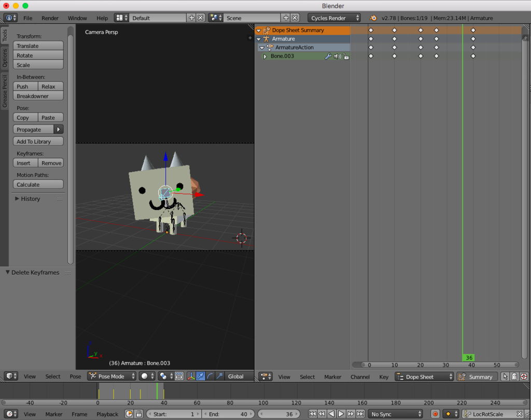531x420 pixels.
Task: Open the info editor type selector
Action: pos(10,18)
